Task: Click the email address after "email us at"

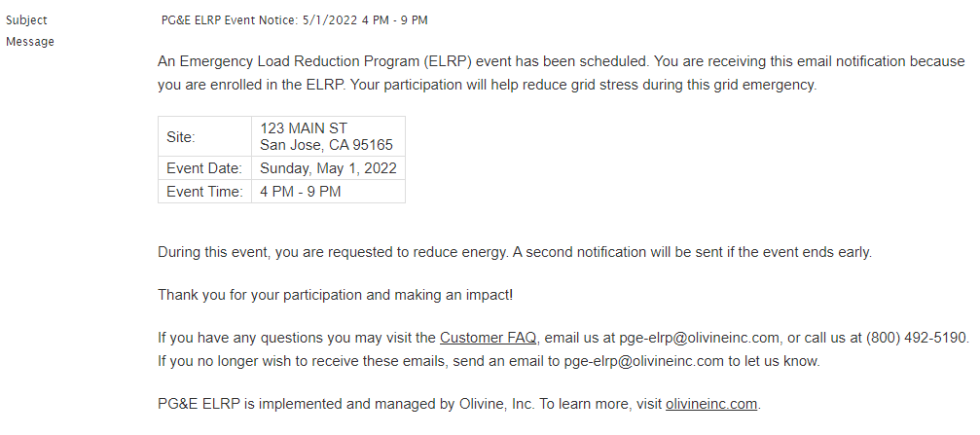Action: 699,338
